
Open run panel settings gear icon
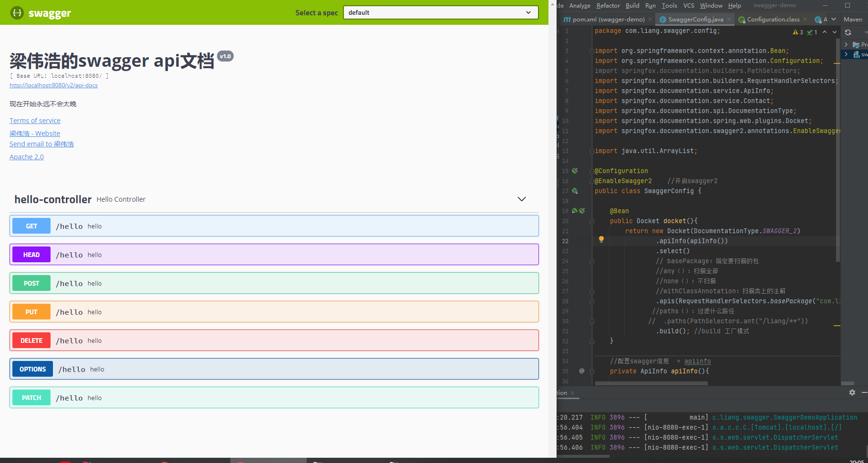point(852,392)
